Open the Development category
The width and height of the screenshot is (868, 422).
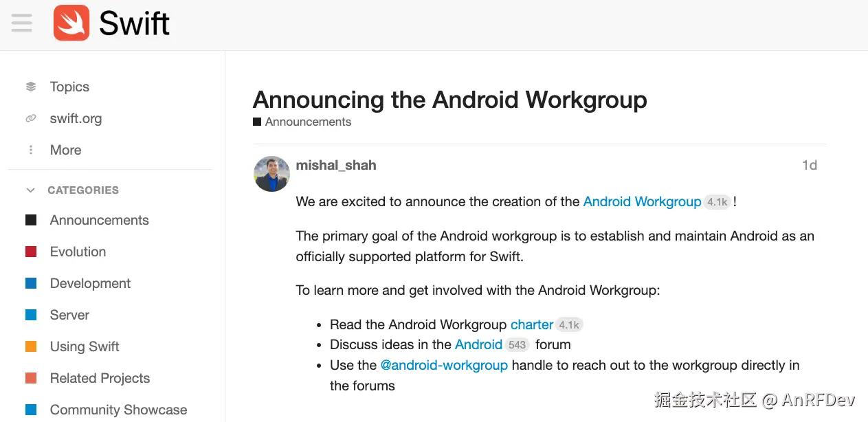coord(90,283)
